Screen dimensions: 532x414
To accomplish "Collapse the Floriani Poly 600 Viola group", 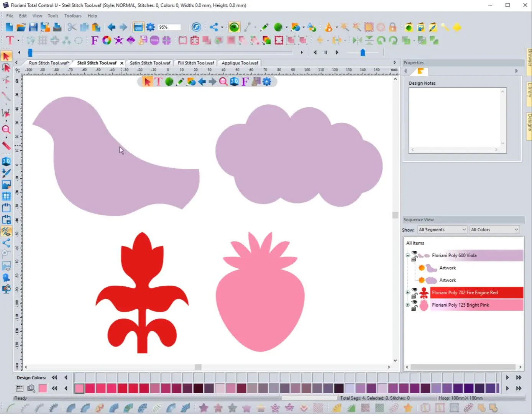I will click(408, 255).
